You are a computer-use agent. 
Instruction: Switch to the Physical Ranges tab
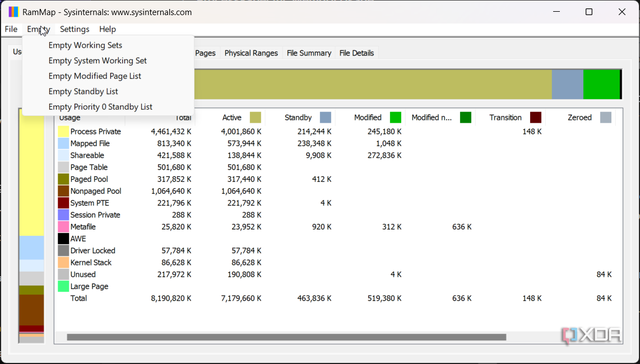point(251,53)
